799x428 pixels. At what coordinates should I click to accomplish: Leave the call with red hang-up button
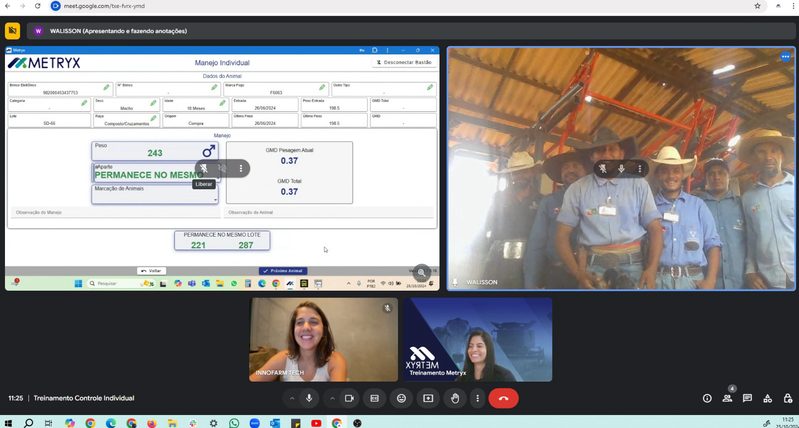point(503,398)
